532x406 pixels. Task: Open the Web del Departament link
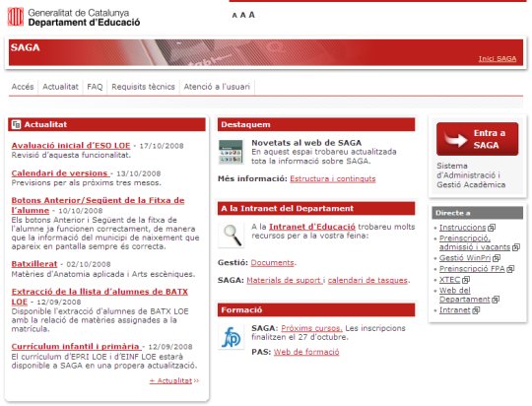click(x=465, y=295)
